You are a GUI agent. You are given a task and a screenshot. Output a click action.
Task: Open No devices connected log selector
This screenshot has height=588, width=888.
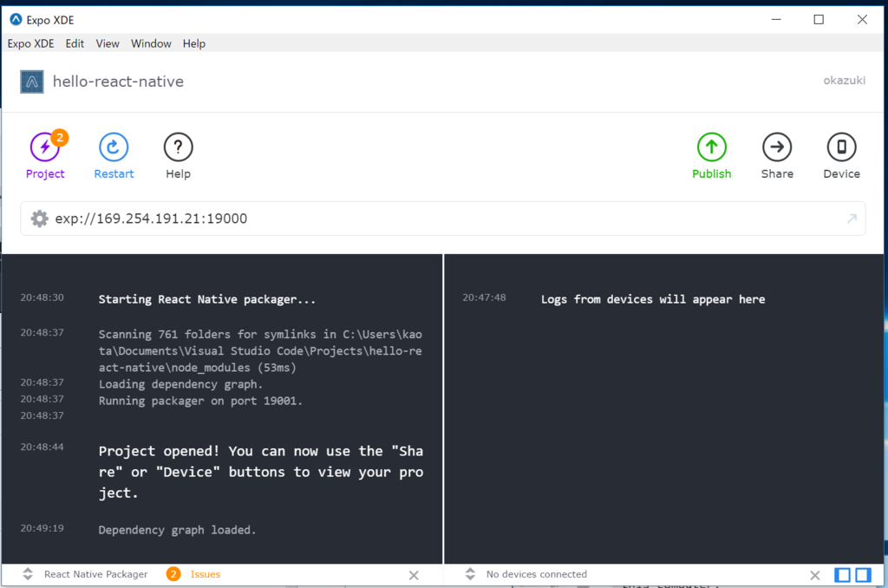[x=470, y=574]
